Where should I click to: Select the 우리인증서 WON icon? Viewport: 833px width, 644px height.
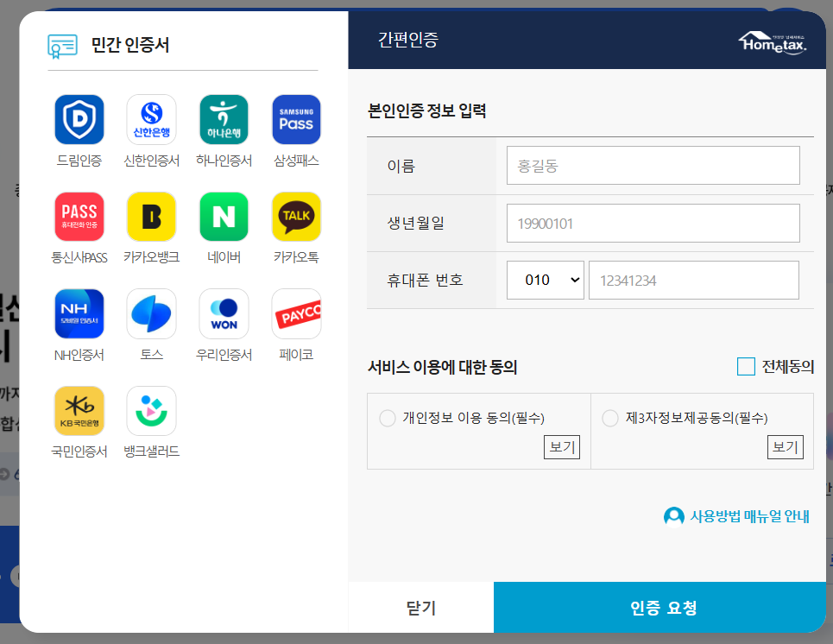[x=224, y=313]
